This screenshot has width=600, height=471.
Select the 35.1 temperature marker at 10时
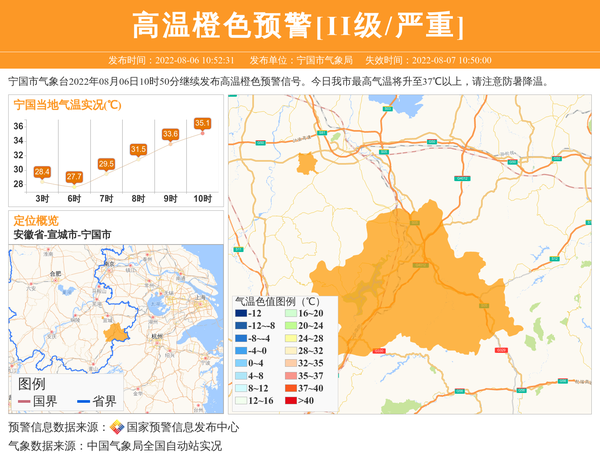(x=202, y=123)
